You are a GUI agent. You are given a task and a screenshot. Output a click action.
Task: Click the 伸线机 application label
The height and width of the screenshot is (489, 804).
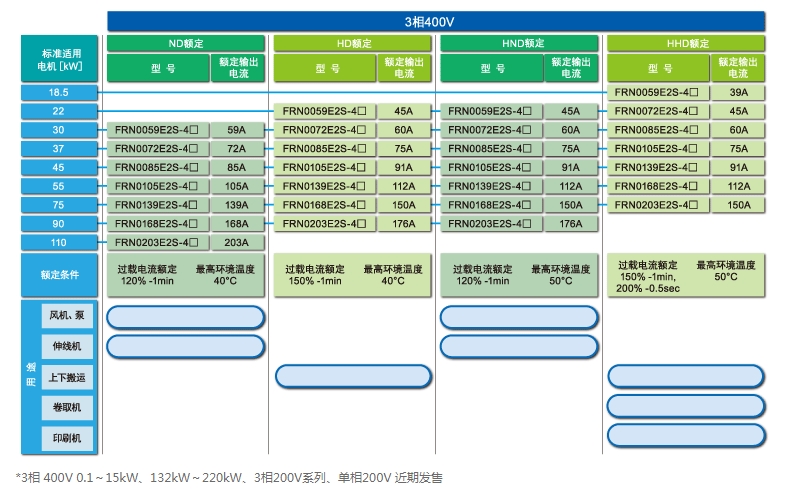pyautogui.click(x=67, y=346)
